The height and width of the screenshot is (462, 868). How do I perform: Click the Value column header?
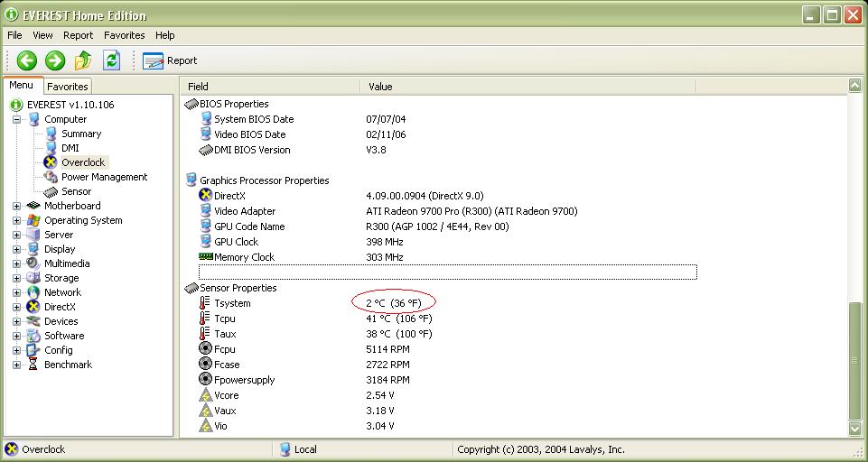click(527, 87)
